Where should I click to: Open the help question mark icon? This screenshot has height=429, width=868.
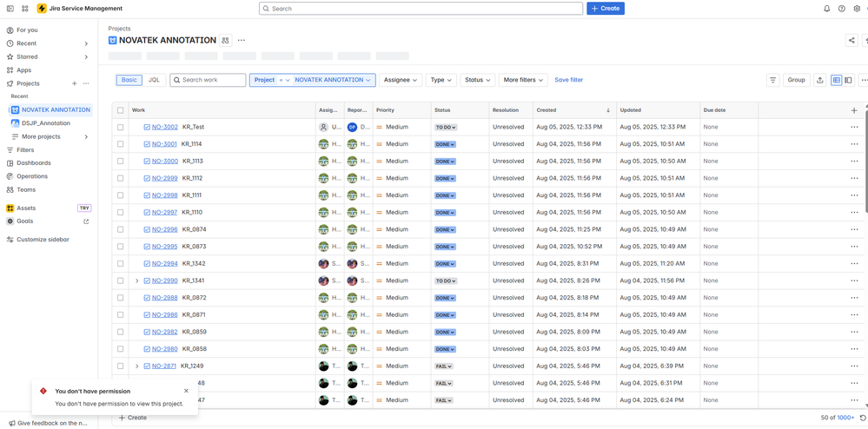[841, 9]
